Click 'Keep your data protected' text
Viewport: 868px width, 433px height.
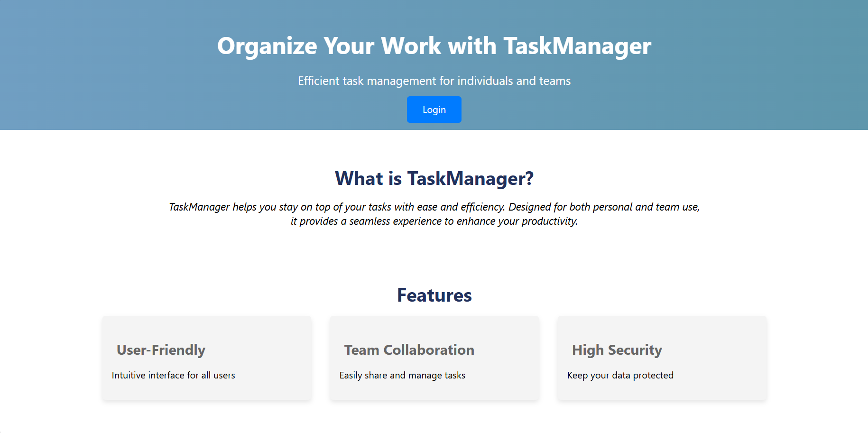(620, 375)
